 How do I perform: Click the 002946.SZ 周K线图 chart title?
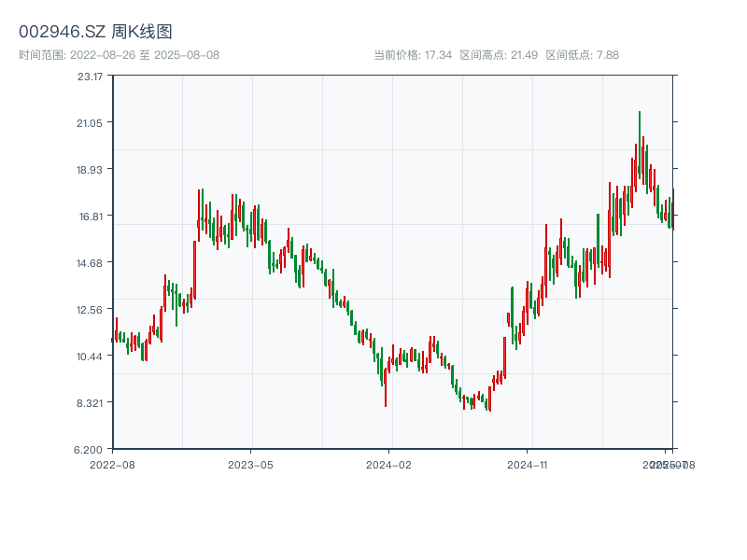pos(95,33)
